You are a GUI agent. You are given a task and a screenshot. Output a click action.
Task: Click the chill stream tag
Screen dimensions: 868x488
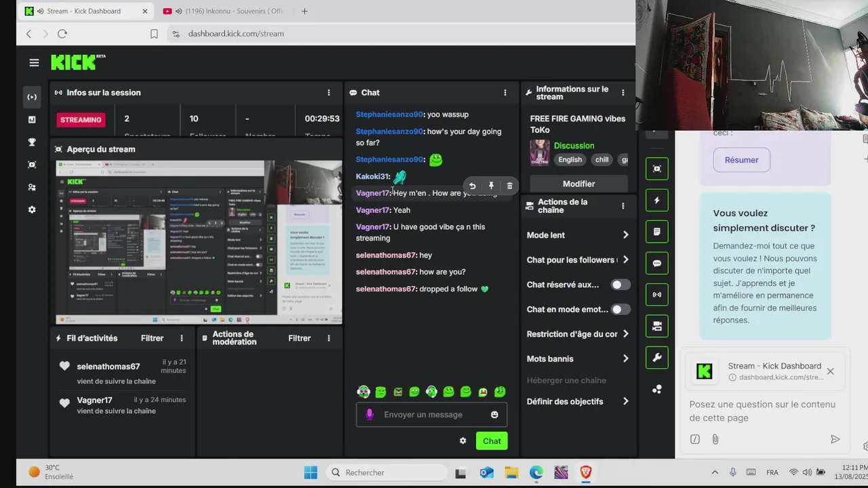(x=601, y=160)
